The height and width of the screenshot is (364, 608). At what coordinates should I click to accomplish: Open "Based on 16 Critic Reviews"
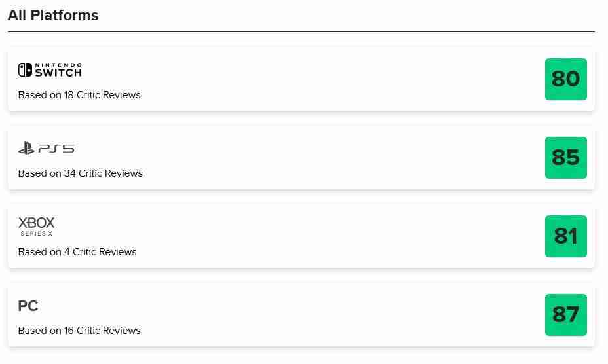(x=79, y=331)
